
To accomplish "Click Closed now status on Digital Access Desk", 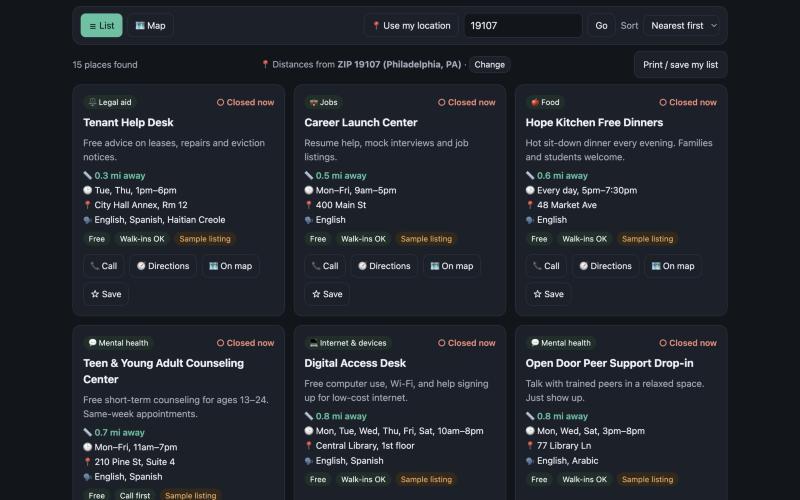I will (x=467, y=343).
